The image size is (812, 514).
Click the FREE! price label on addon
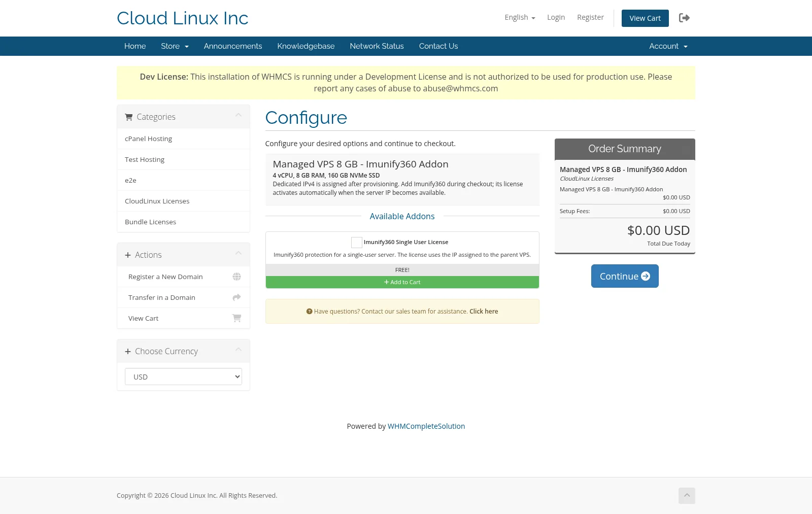[402, 270]
